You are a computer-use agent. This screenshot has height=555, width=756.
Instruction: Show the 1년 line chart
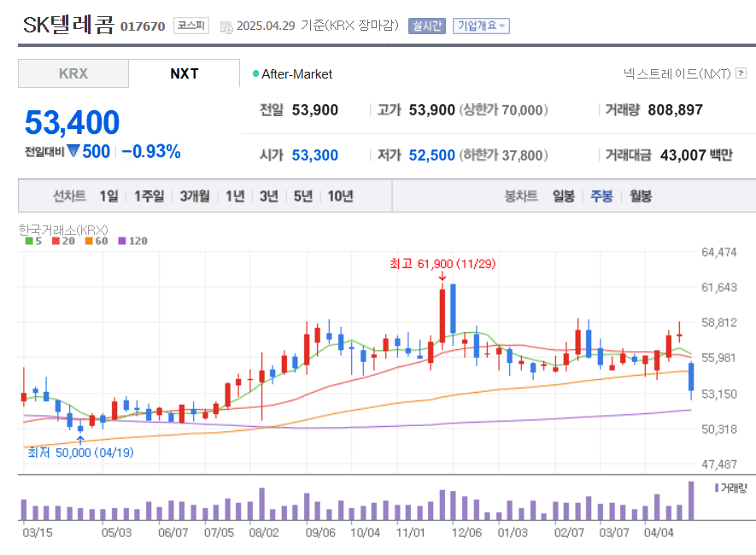point(235,196)
